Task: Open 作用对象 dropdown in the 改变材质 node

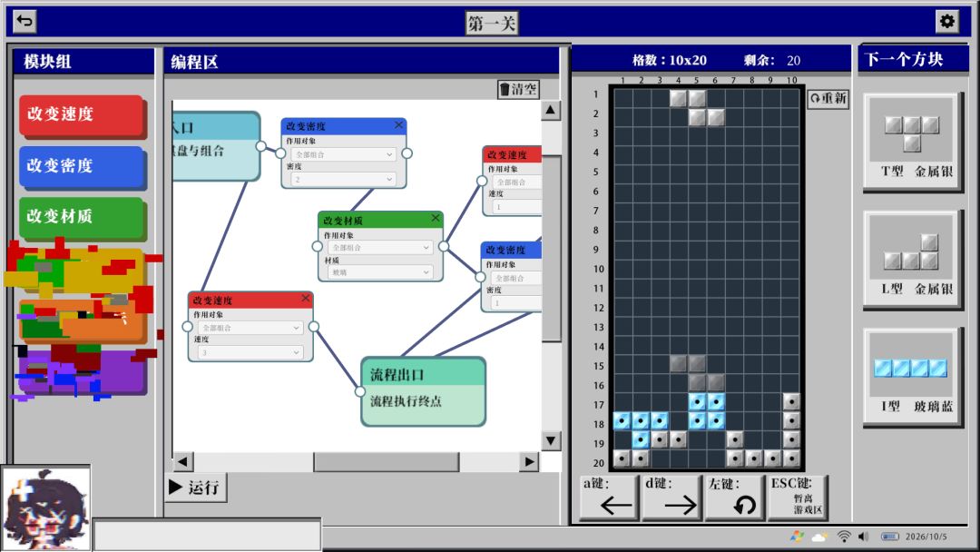Action: point(380,248)
